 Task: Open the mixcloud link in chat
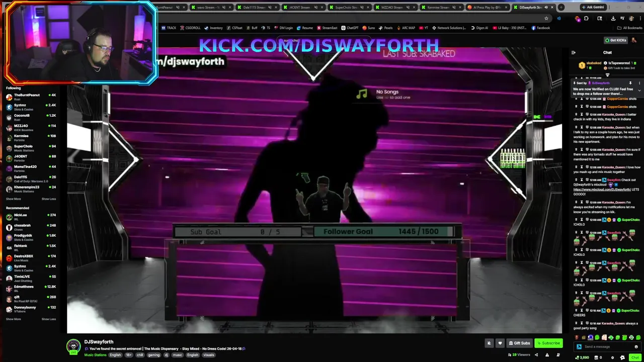[602, 190]
